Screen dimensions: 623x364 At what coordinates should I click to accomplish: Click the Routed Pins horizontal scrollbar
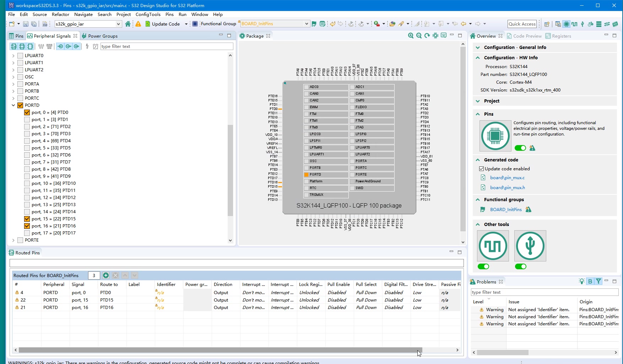tap(220, 350)
